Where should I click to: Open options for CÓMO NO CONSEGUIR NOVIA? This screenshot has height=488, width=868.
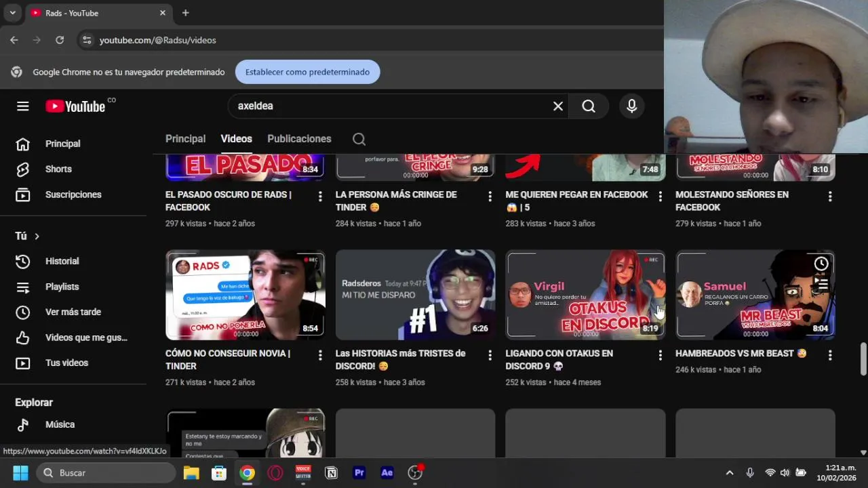pyautogui.click(x=320, y=355)
